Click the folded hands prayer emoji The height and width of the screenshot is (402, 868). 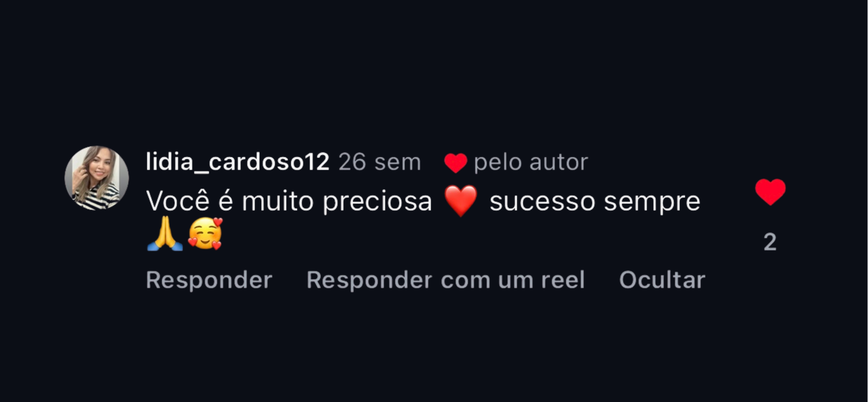click(165, 234)
